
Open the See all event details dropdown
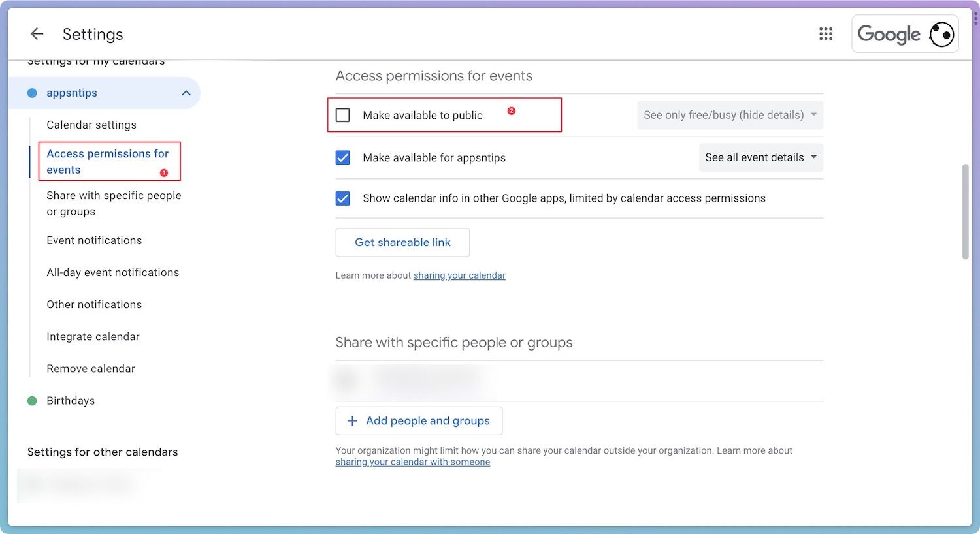click(x=760, y=158)
